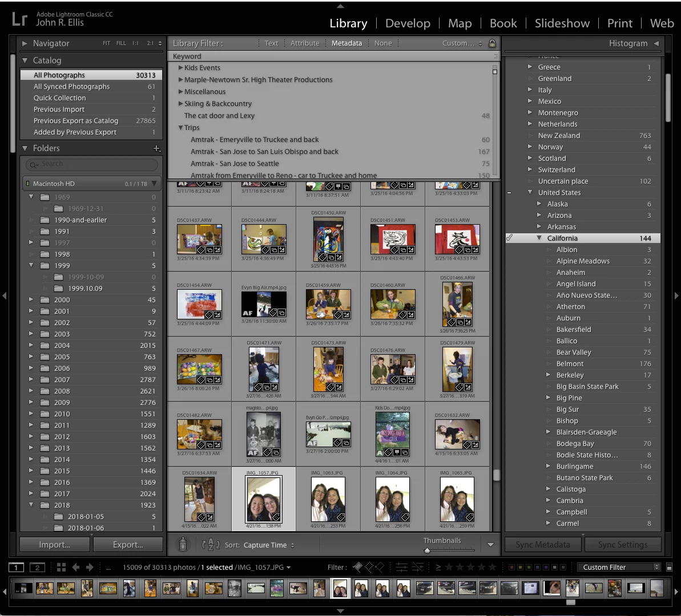Expand the 2016 folder
This screenshot has width=681, height=616.
click(x=31, y=482)
